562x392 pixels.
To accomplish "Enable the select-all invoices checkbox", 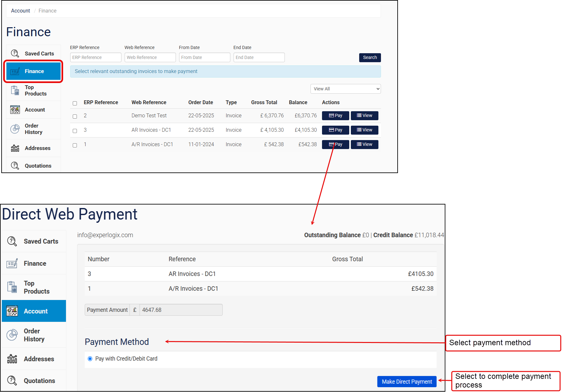I will [75, 103].
